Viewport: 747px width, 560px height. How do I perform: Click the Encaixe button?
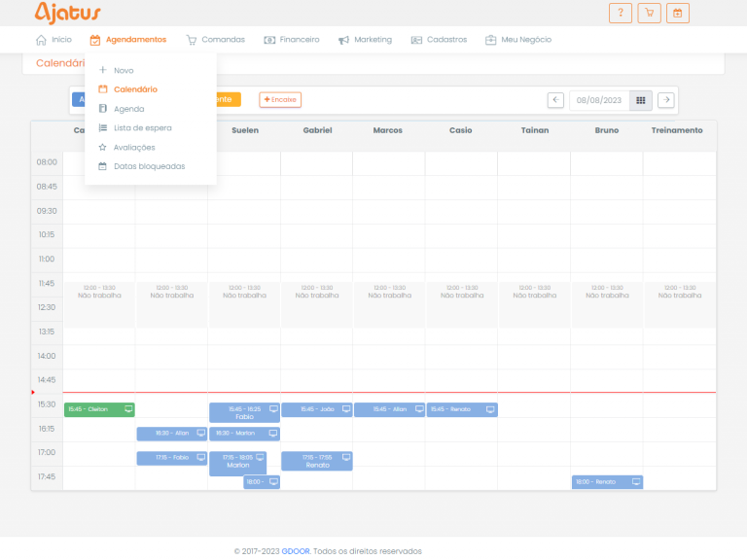click(x=280, y=99)
